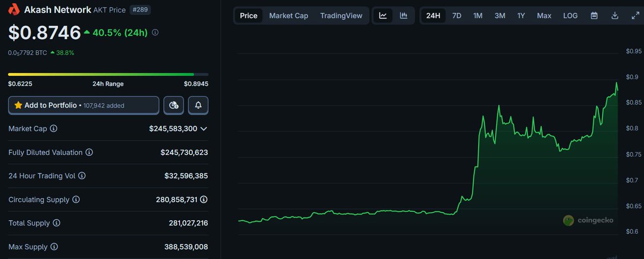644x259 pixels.
Task: Click the '107,942 added' portfolio count
Action: pos(104,106)
